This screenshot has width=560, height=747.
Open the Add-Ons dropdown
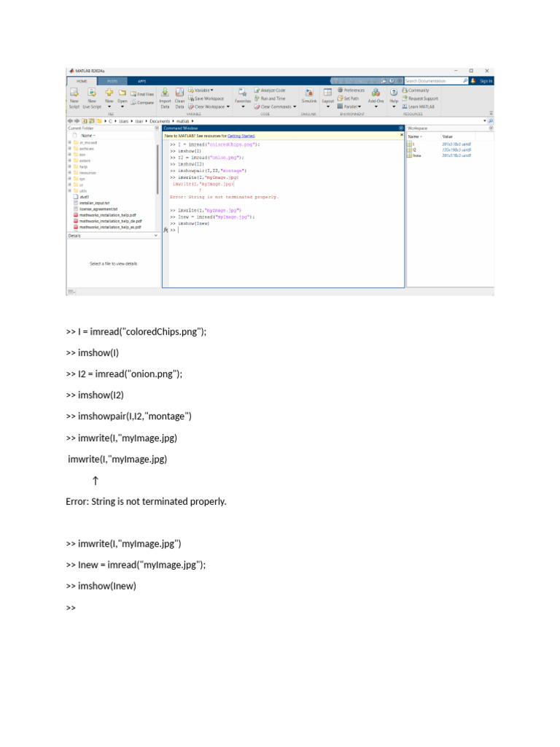[x=376, y=98]
